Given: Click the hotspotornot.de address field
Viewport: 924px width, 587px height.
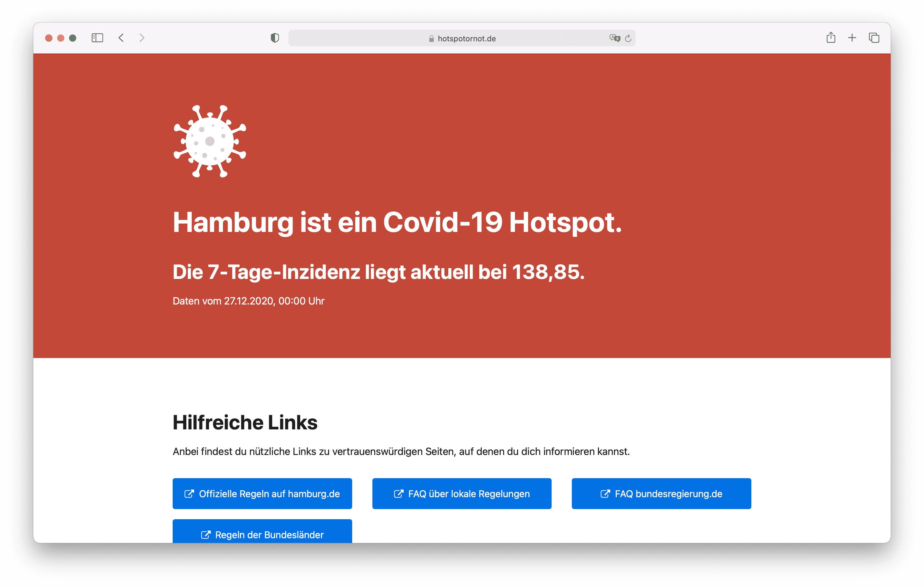Looking at the screenshot, I should coord(466,39).
